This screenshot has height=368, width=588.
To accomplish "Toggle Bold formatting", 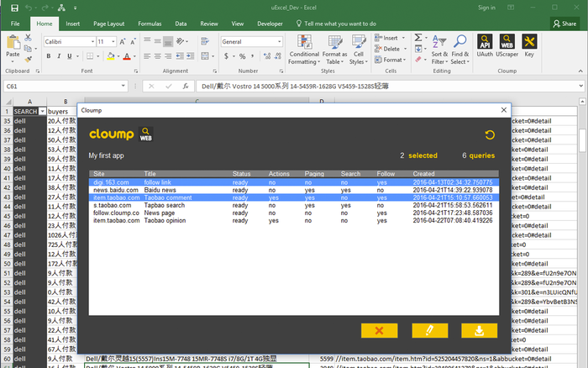I will pos(49,56).
